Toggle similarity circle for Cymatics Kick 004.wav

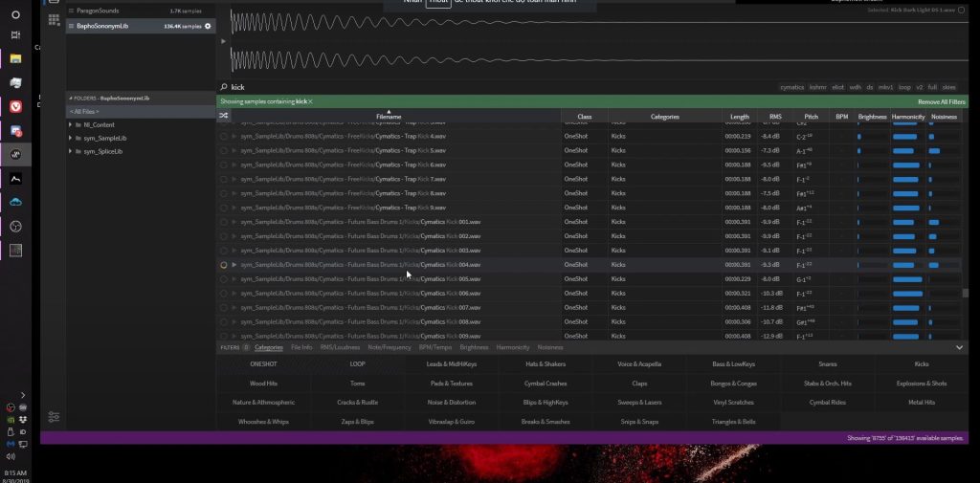click(223, 265)
